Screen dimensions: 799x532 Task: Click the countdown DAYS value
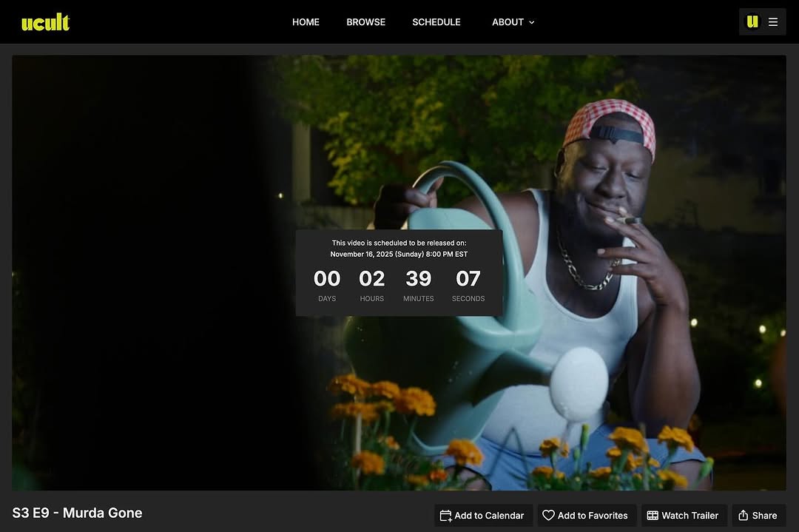[x=327, y=279]
